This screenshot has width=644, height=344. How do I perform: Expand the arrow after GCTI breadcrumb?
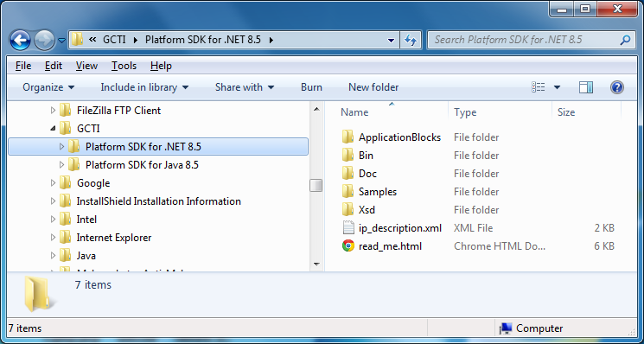point(135,40)
